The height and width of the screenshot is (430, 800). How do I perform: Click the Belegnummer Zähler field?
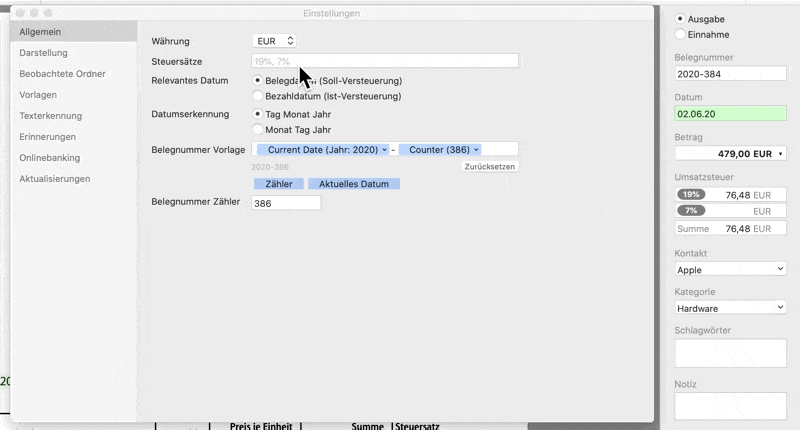point(286,203)
